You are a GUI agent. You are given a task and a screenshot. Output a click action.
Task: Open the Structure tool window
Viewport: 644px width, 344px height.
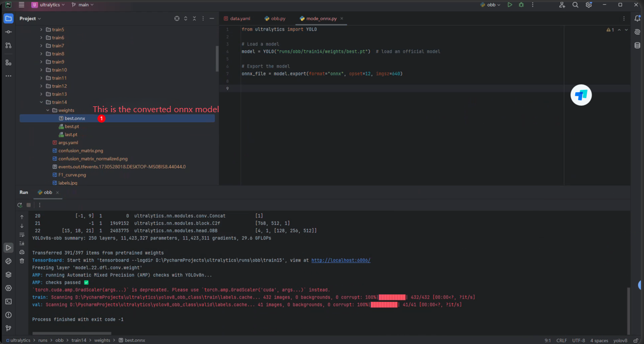[x=8, y=62]
